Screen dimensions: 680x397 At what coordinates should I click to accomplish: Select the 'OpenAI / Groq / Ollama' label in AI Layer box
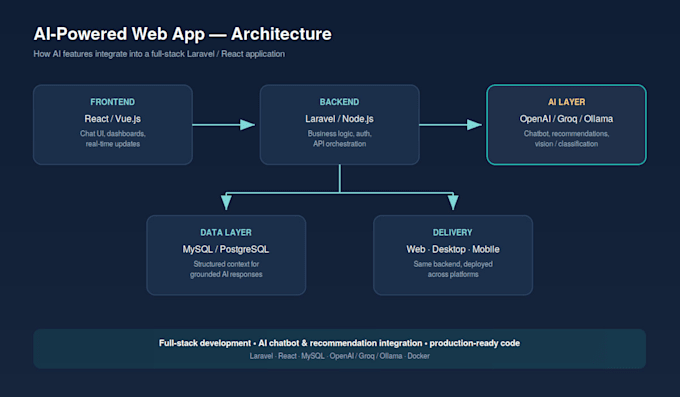click(x=566, y=119)
